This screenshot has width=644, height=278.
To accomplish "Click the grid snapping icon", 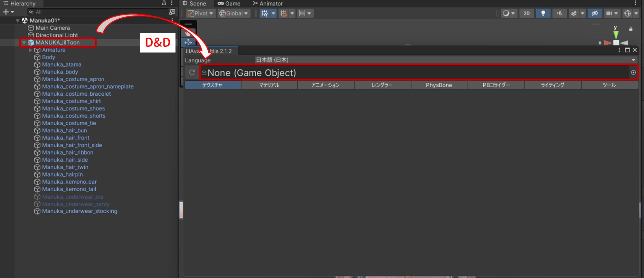I will click(283, 13).
